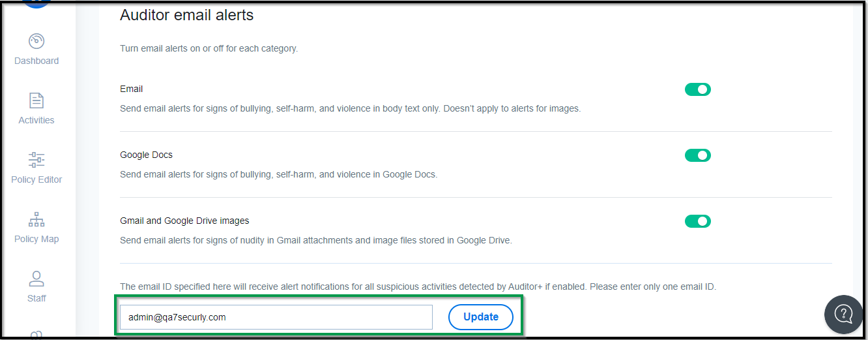
Task: Open the help chat question-mark icon
Action: coord(843,314)
